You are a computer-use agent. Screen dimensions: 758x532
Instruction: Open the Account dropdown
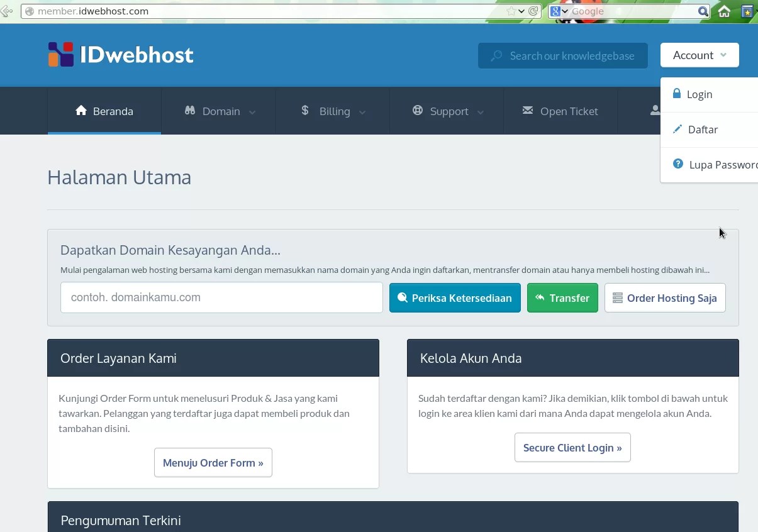point(699,55)
